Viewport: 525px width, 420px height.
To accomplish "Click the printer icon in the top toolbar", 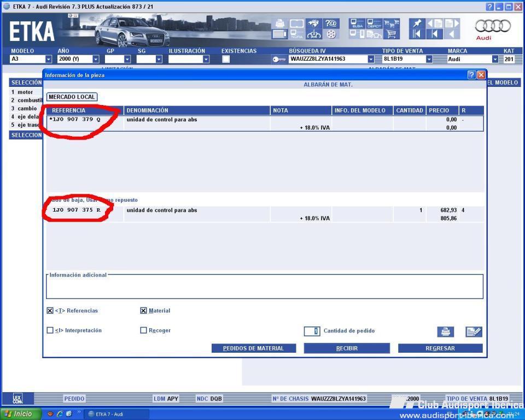I will pos(279,24).
